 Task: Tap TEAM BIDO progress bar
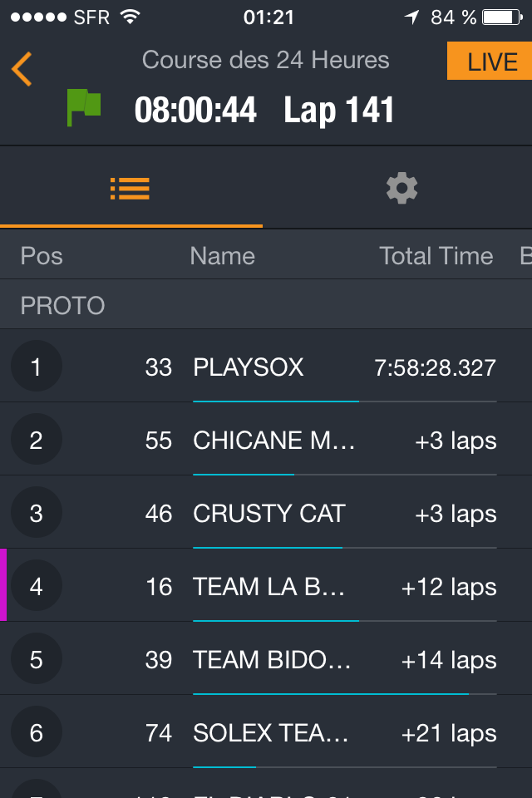click(344, 693)
